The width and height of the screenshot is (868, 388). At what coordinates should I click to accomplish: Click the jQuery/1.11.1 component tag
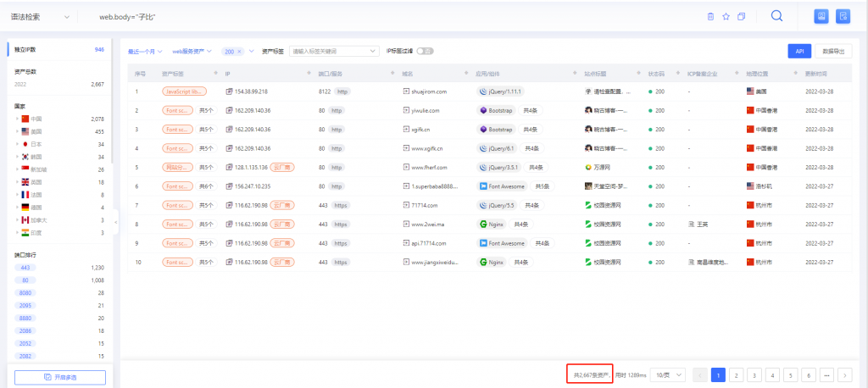pos(500,91)
